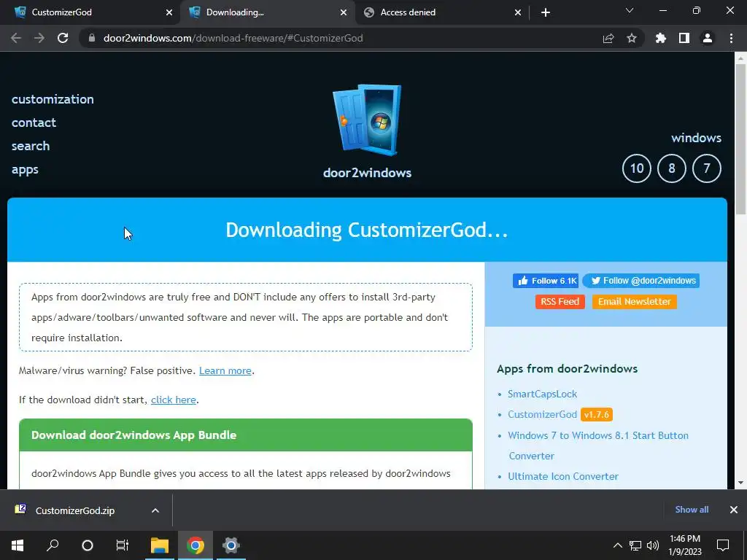Open the Extensions puzzle icon
The image size is (747, 560).
coord(661,38)
